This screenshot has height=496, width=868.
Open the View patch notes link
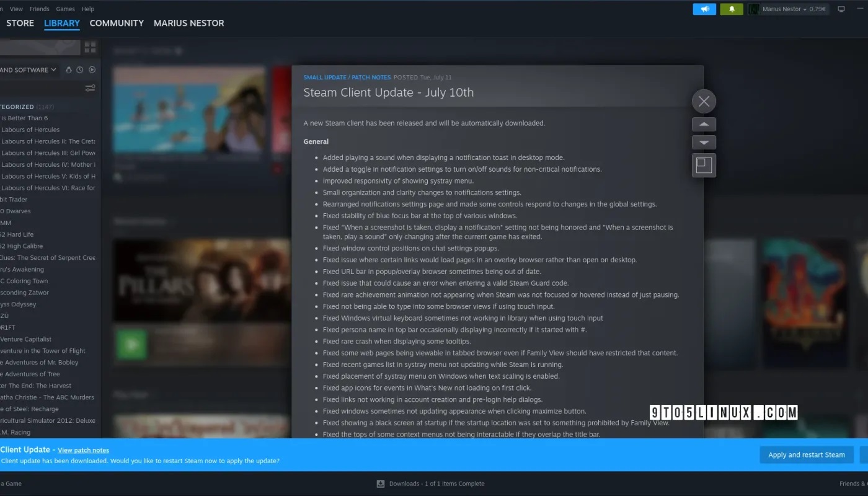83,449
